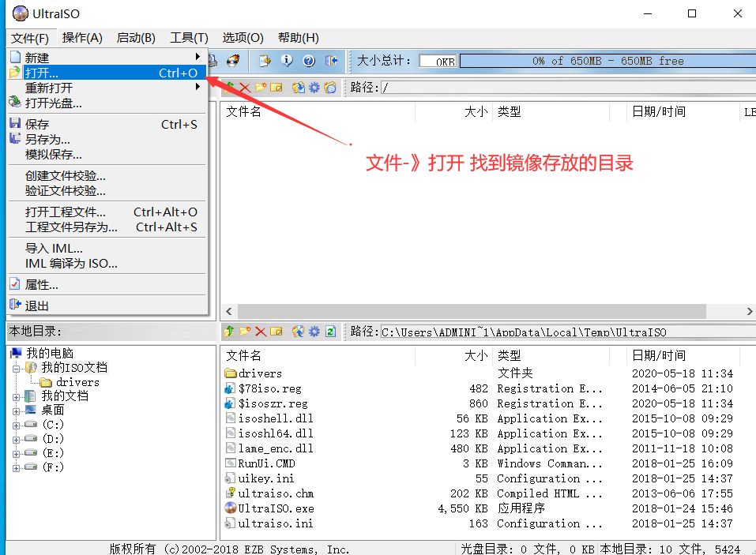Click rename icon in local pane toolbar
The image size is (756, 555).
click(276, 332)
